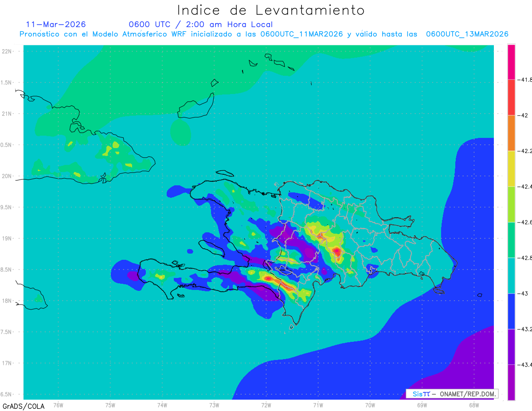Viewport: 532px width, 411px height.
Task: Click the '22N' latitude axis label
Action: click(x=8, y=51)
